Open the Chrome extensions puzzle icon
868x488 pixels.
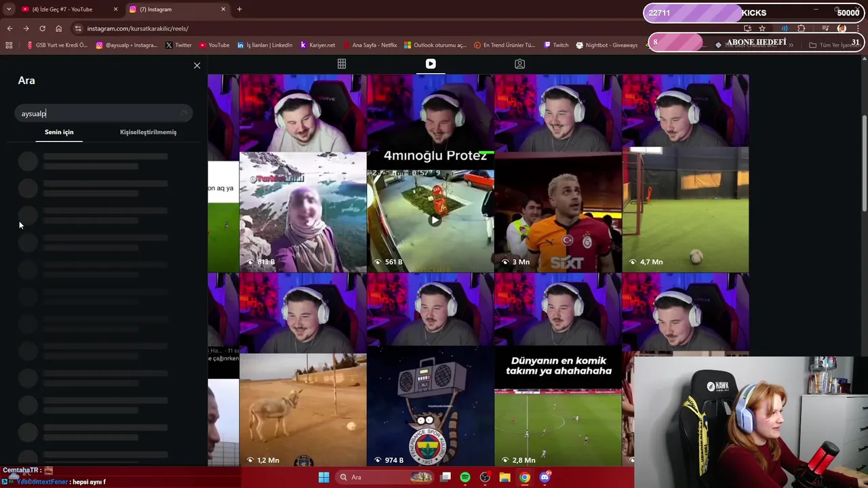pyautogui.click(x=802, y=28)
